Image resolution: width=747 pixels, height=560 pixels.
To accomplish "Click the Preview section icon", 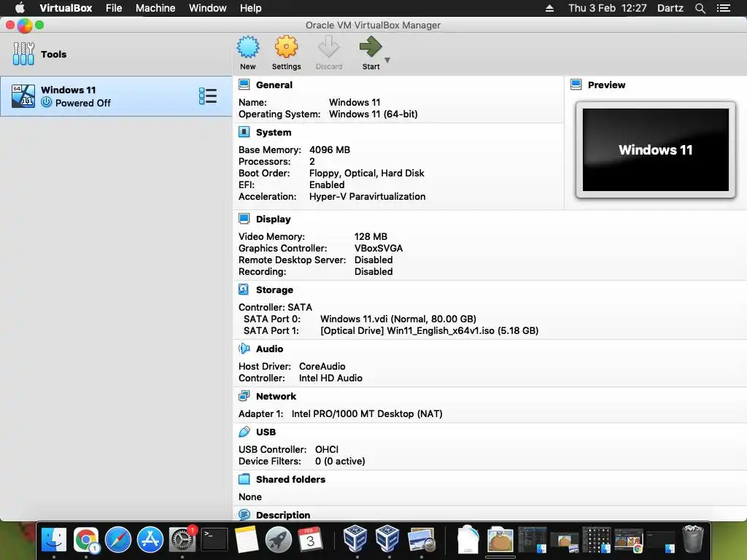I will [576, 85].
